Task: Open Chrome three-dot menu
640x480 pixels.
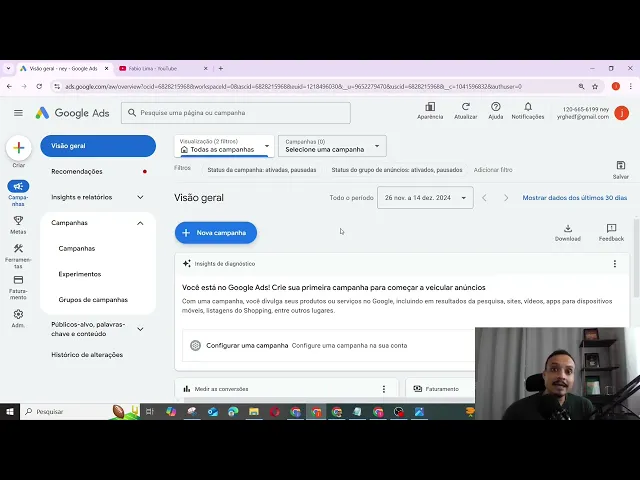Action: 631,87
